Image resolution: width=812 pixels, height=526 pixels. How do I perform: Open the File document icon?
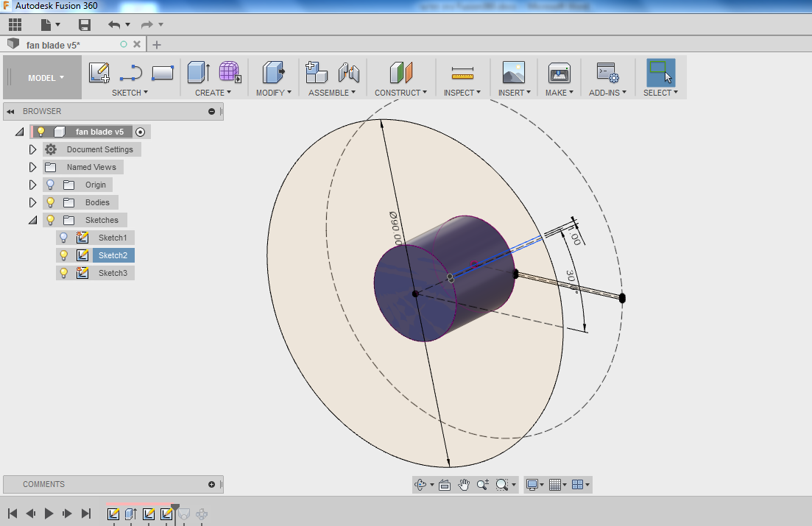(x=46, y=24)
